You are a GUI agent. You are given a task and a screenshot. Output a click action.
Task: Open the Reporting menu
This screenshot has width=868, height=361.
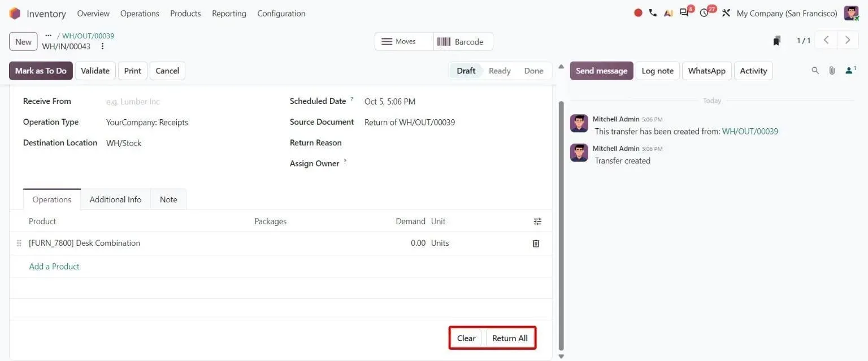[x=229, y=13]
